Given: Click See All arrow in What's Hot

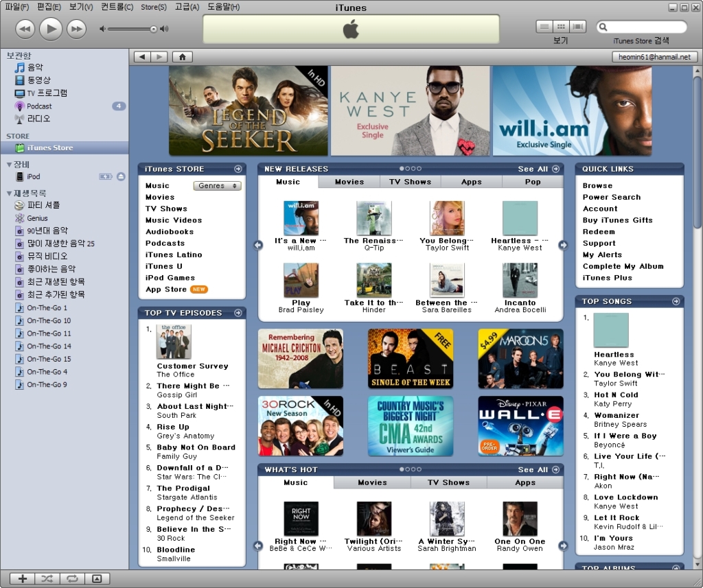Looking at the screenshot, I should tap(556, 470).
